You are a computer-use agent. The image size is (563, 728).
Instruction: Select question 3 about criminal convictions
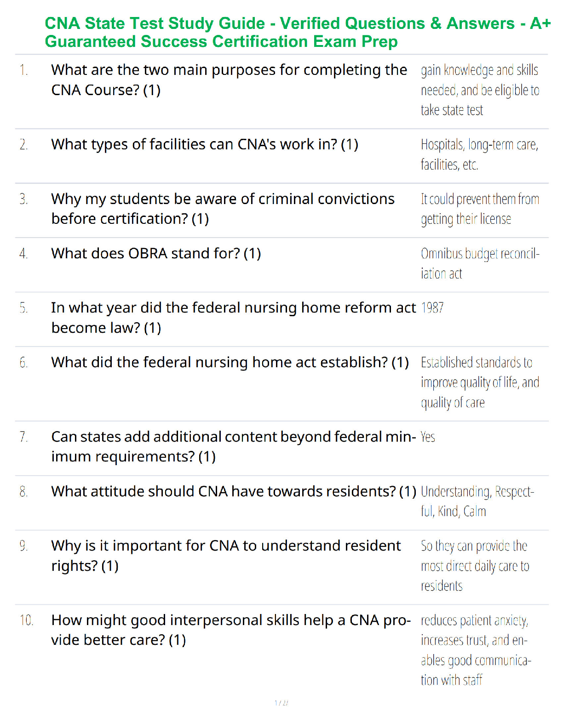(x=223, y=209)
